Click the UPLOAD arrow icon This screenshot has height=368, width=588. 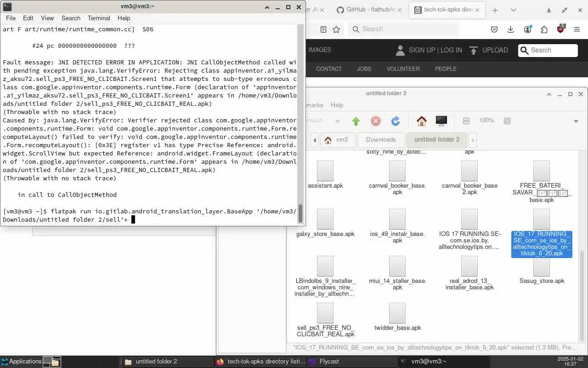pos(474,50)
